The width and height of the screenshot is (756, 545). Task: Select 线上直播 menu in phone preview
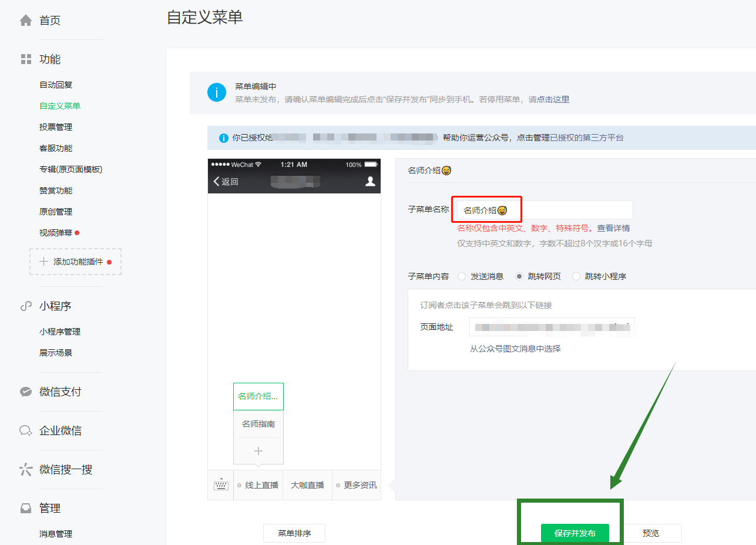pyautogui.click(x=258, y=485)
